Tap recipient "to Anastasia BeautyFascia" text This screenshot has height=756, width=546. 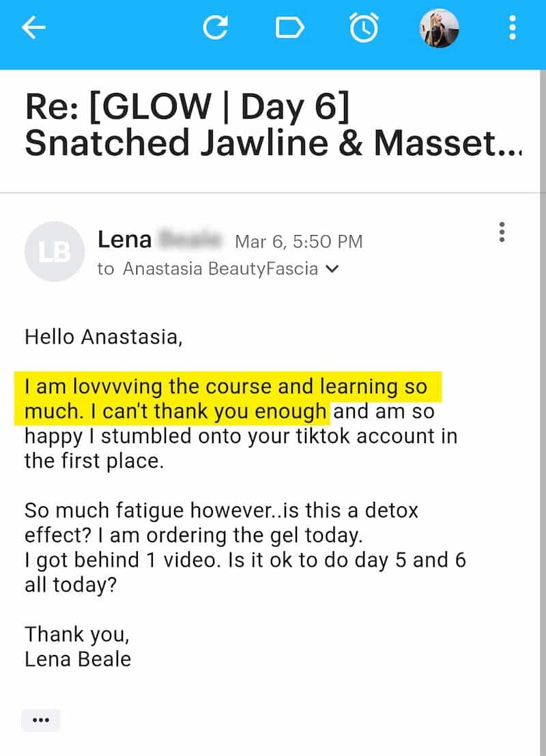[207, 269]
